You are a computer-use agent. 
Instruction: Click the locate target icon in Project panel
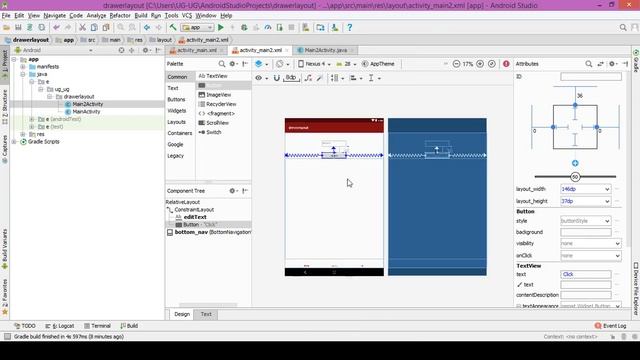pyautogui.click(x=121, y=50)
